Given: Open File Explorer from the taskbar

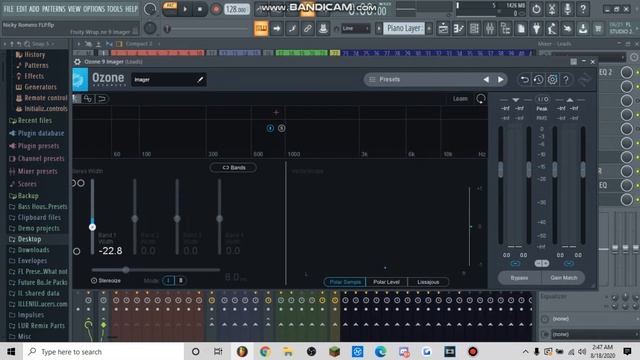Looking at the screenshot, I should coord(288,351).
